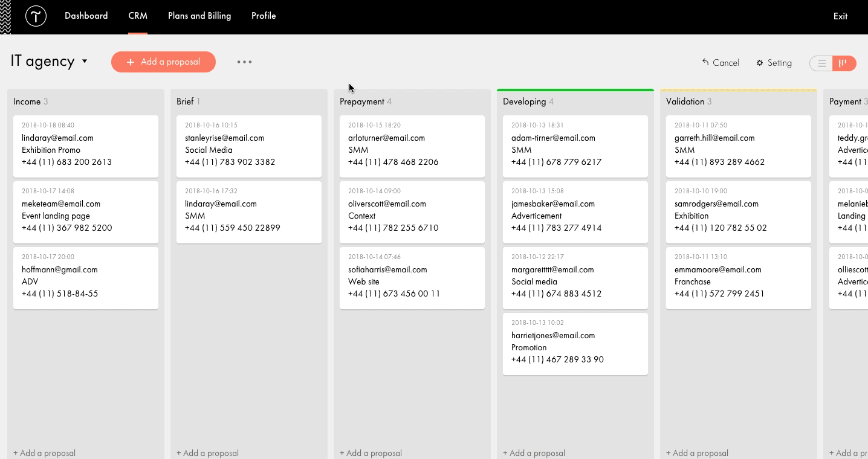Screen dimensions: 868x459
Task: Select the kanban board view icon
Action: coord(844,63)
